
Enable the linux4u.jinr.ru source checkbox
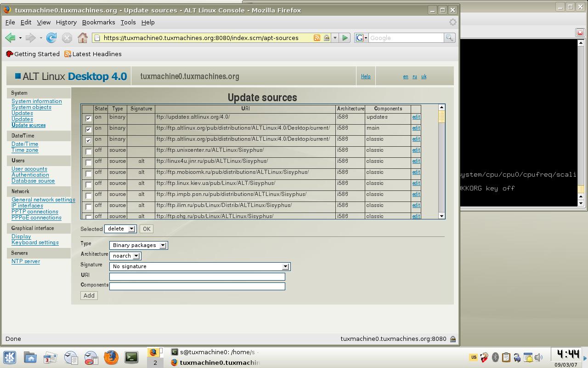[x=89, y=162]
